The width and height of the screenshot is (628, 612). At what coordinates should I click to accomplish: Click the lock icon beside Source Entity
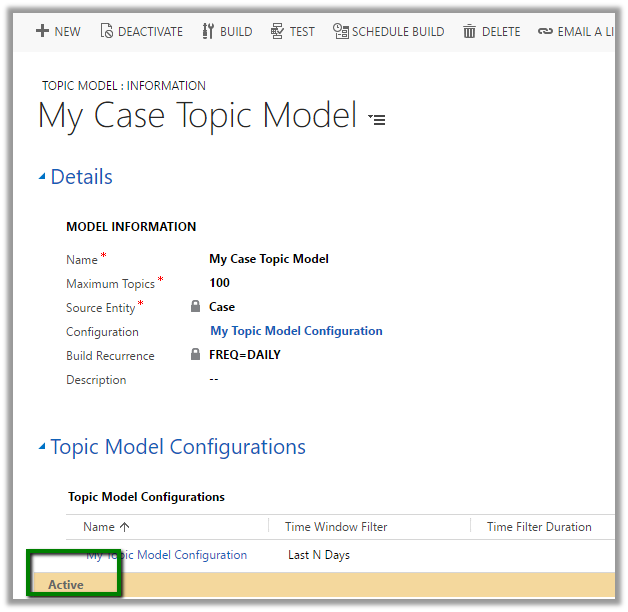[x=196, y=307]
